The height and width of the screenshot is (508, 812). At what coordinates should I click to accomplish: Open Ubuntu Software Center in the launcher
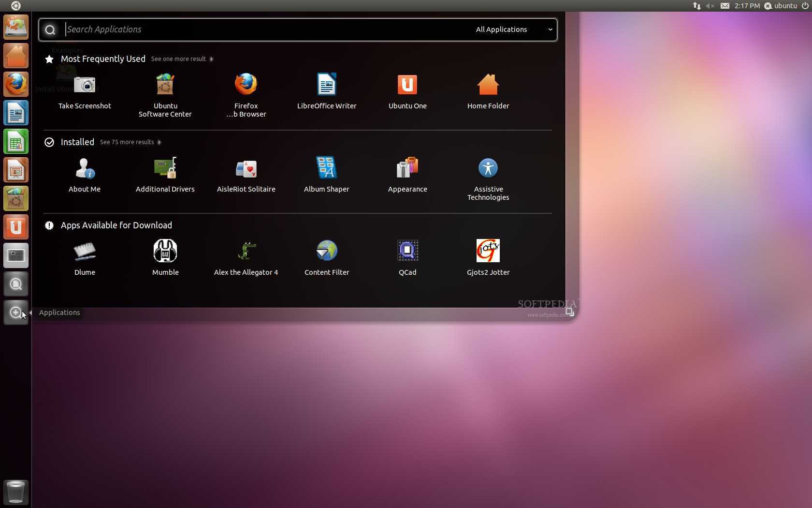(16, 198)
